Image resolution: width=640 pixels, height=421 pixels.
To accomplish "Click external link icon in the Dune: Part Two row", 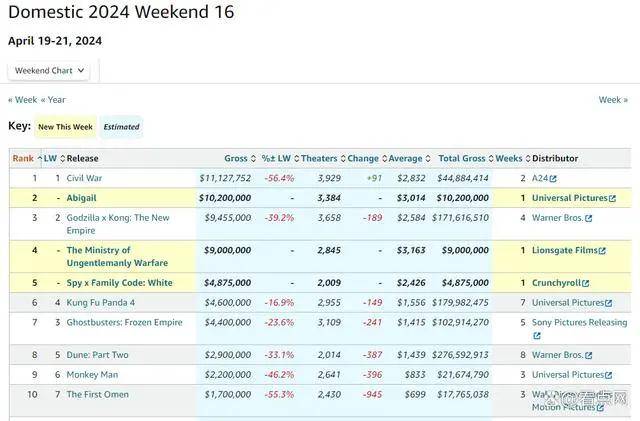I will click(588, 355).
